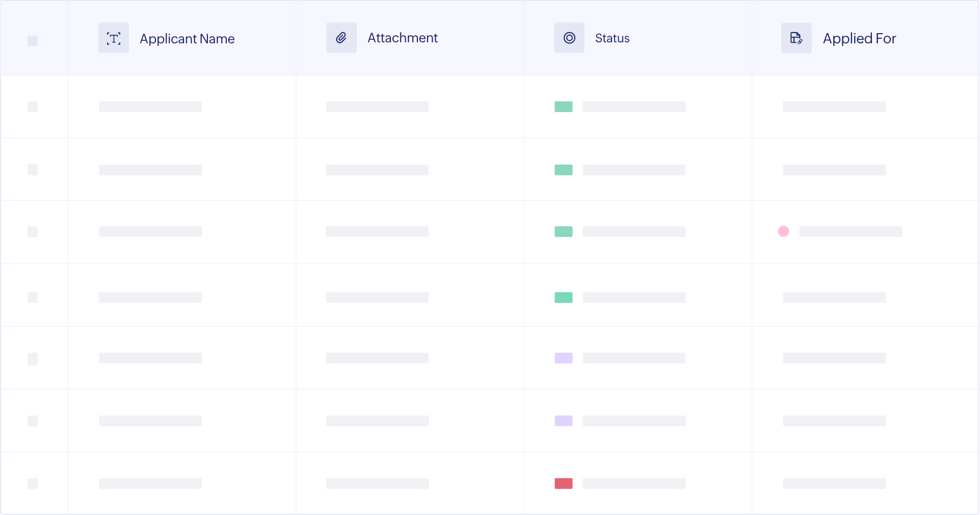Click the Status column target icon
This screenshot has width=980, height=515.
569,38
